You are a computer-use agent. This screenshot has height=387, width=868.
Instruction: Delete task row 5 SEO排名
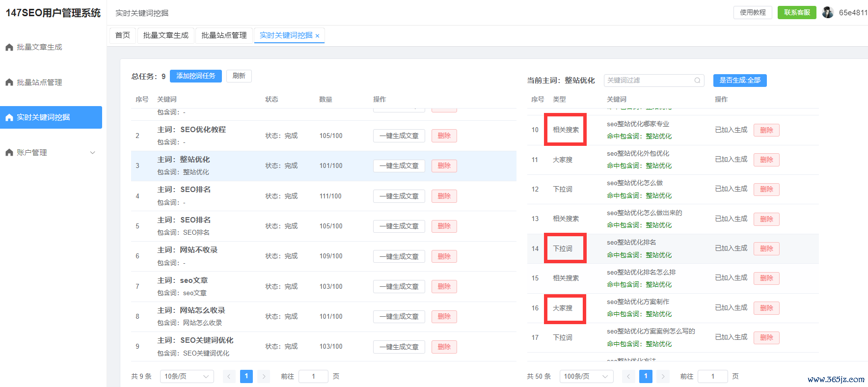coord(444,226)
